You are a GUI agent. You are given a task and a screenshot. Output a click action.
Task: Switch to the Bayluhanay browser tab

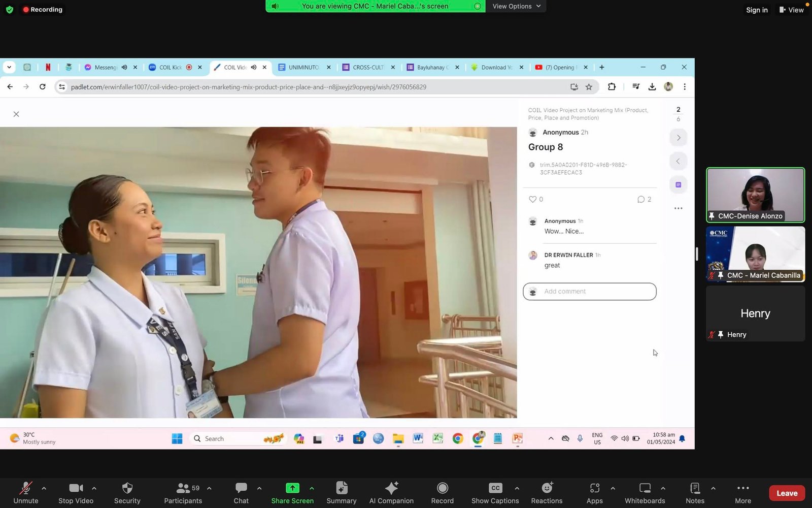coord(432,67)
